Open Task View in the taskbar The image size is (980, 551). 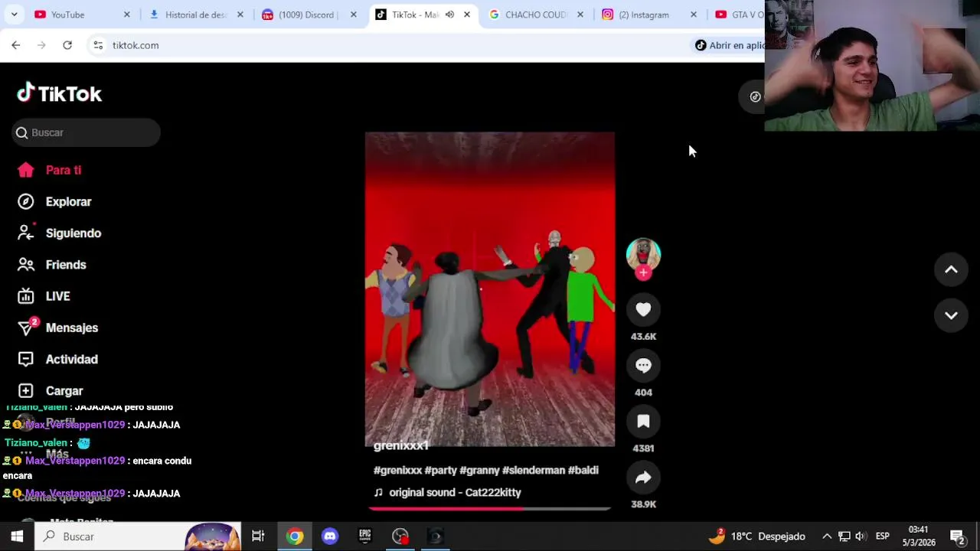[x=258, y=536]
